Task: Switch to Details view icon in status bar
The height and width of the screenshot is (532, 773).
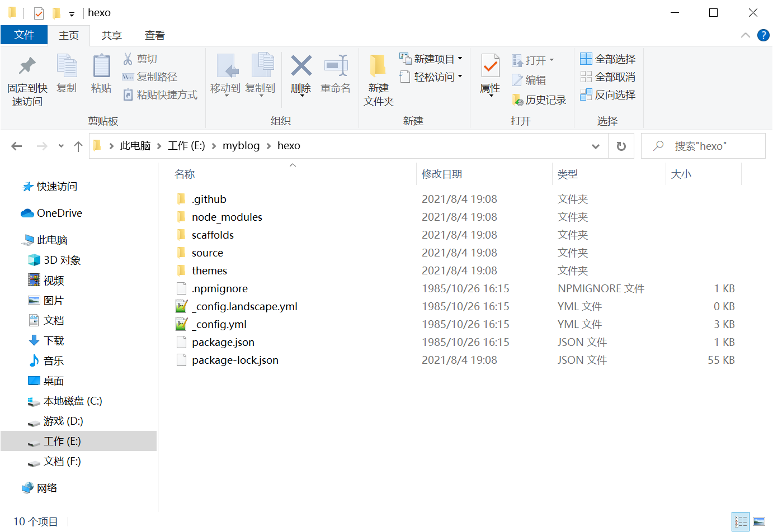Action: coord(741,521)
